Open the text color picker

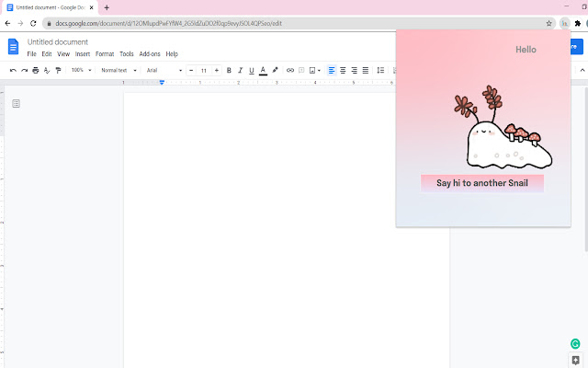click(264, 70)
